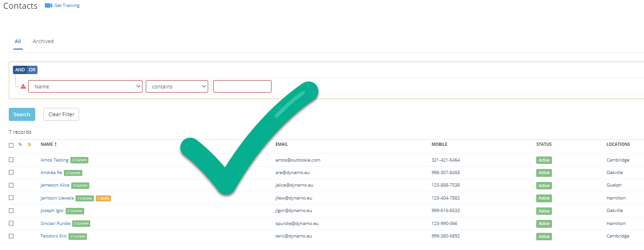644x250 pixels.
Task: Click the 2 Current badge for Sinclair Purdie
Action: point(81,224)
